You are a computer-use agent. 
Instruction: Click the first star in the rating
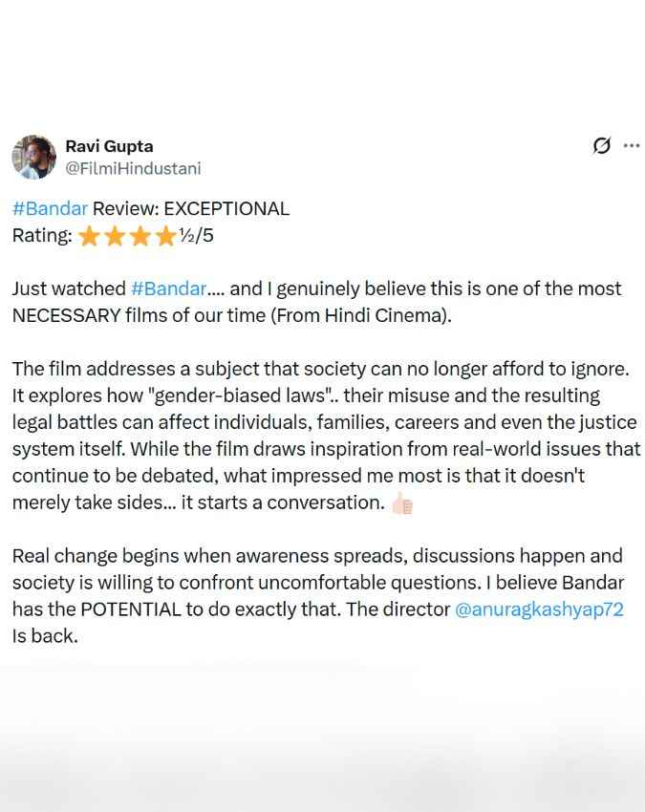pos(89,237)
